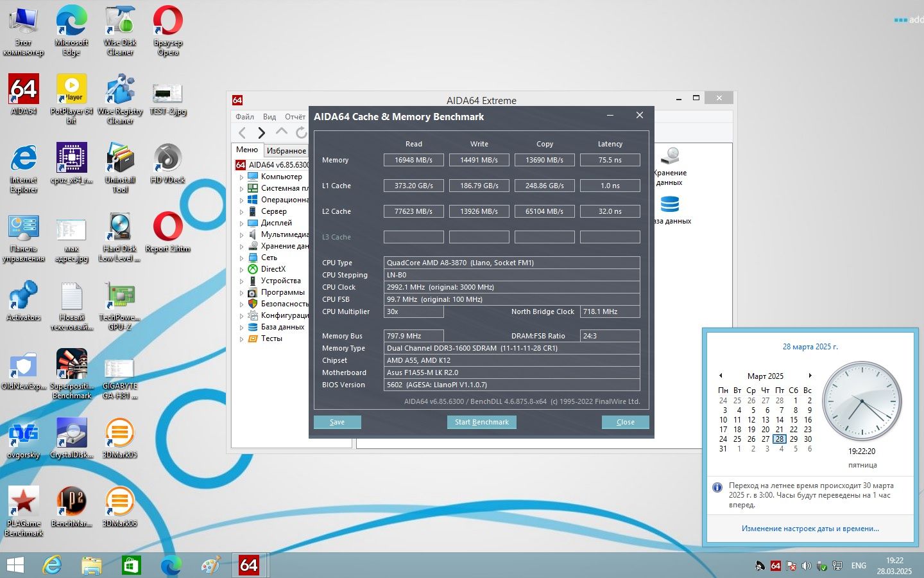Open the Вид menu in AIDA64
This screenshot has height=578, width=924.
click(x=269, y=117)
